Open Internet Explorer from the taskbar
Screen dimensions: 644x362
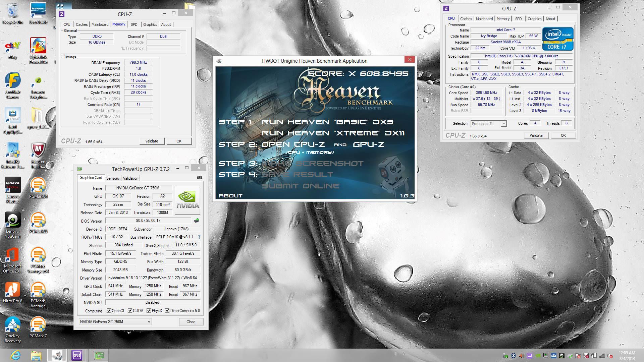click(15, 355)
